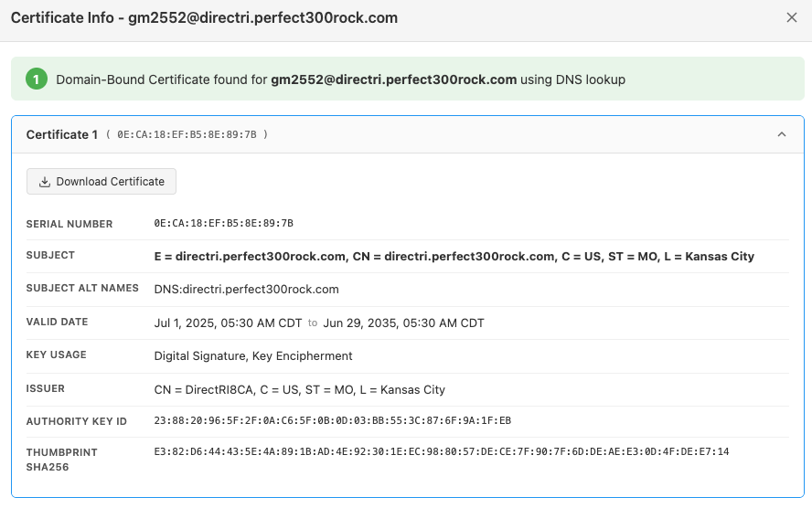Click the Certificate Info dialog title

pos(204,17)
